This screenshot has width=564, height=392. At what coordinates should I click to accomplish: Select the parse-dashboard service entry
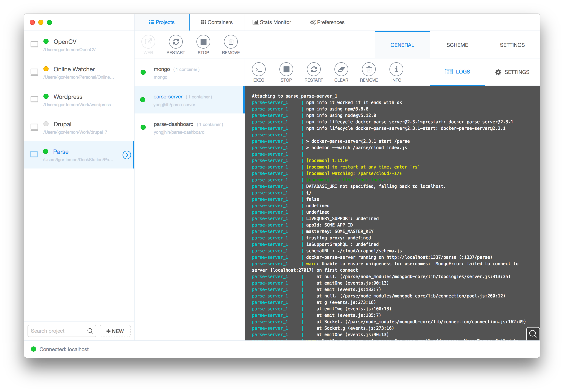(189, 127)
